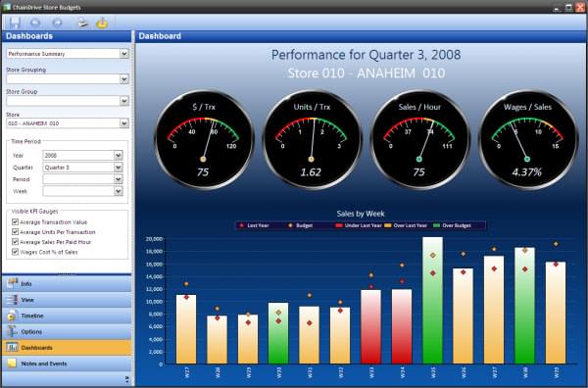Click the View navigation button
Viewport: 588px width, 388px height.
pos(67,300)
